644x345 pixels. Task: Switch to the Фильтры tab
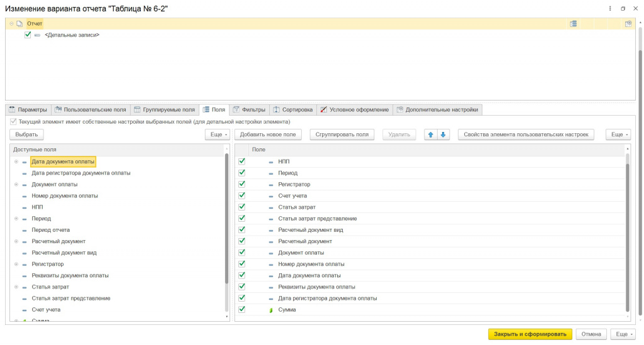coord(249,109)
